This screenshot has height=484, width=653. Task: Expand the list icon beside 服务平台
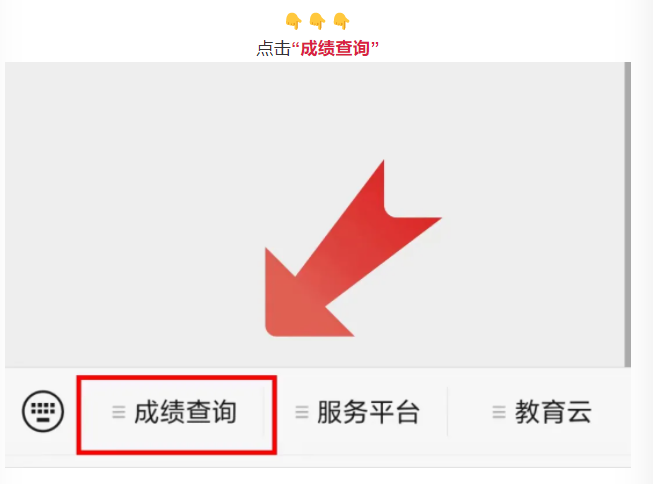tap(302, 412)
